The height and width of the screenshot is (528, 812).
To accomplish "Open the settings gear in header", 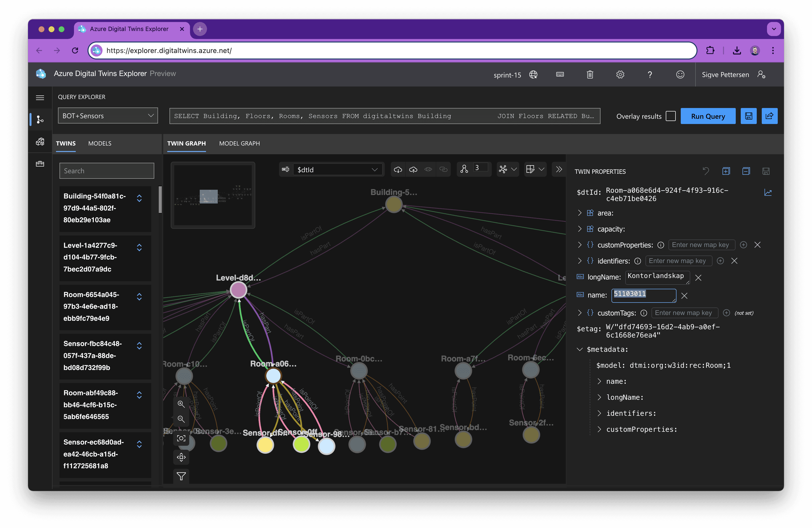I will tap(620, 75).
